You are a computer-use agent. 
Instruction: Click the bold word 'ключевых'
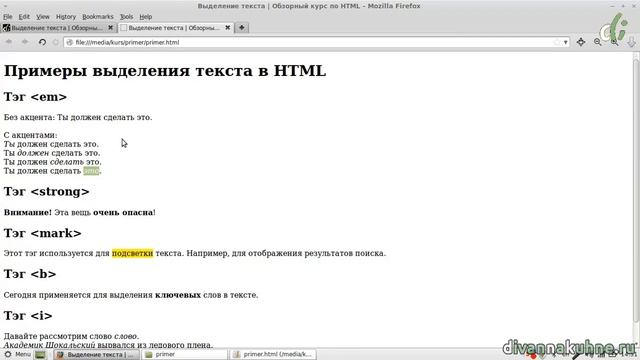pyautogui.click(x=178, y=295)
